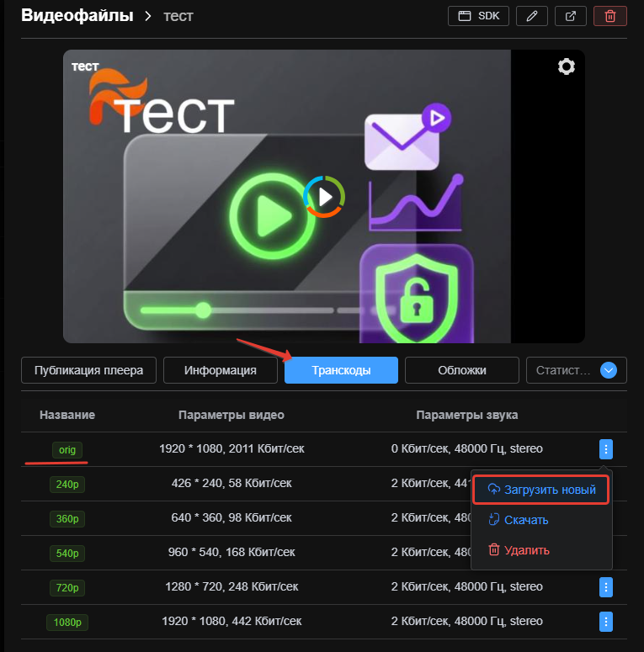Open the SDK button in header
The width and height of the screenshot is (644, 652).
(478, 16)
